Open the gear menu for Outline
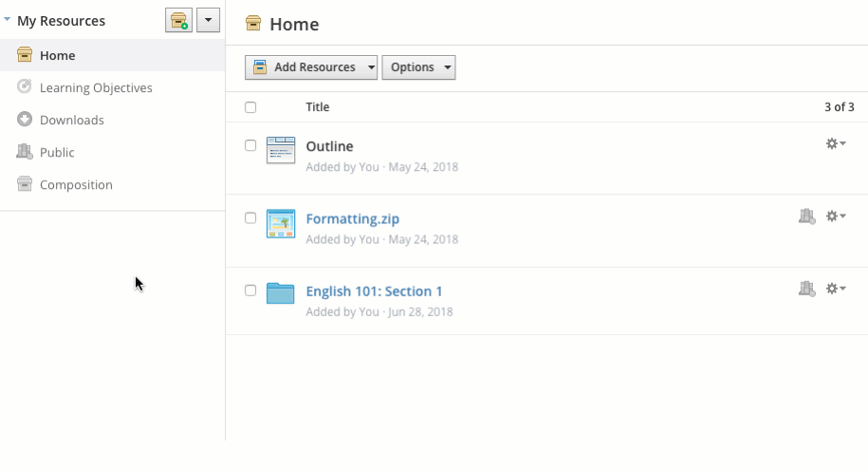The width and height of the screenshot is (868, 470). point(835,143)
